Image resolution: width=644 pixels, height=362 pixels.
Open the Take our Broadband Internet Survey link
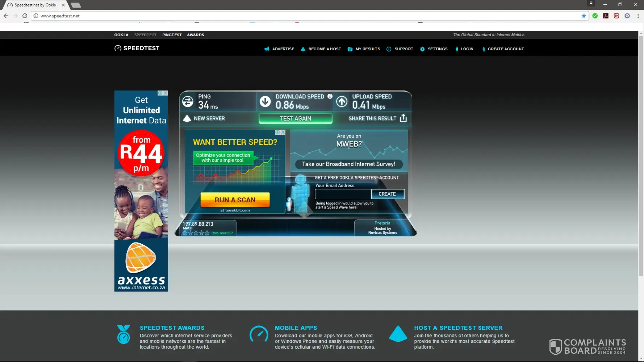348,164
